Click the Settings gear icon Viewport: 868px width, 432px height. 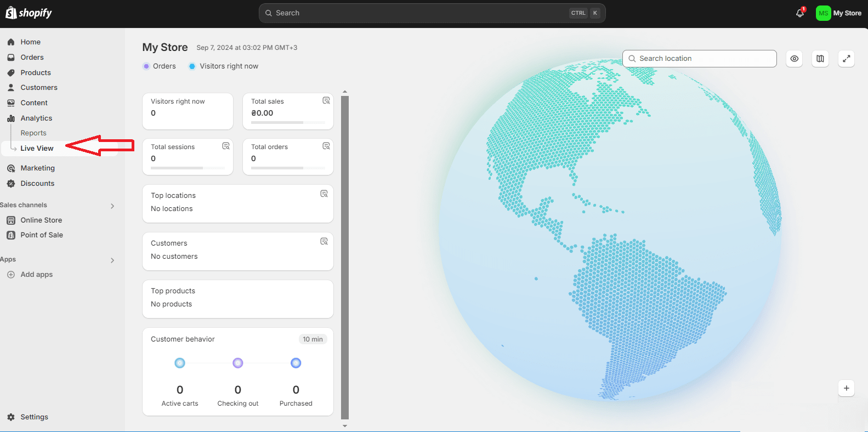[11, 417]
